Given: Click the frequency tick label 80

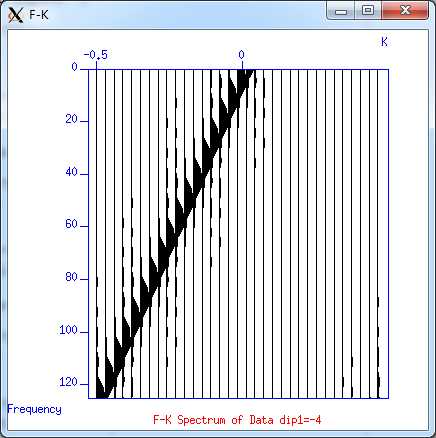Looking at the screenshot, I should coord(71,277).
